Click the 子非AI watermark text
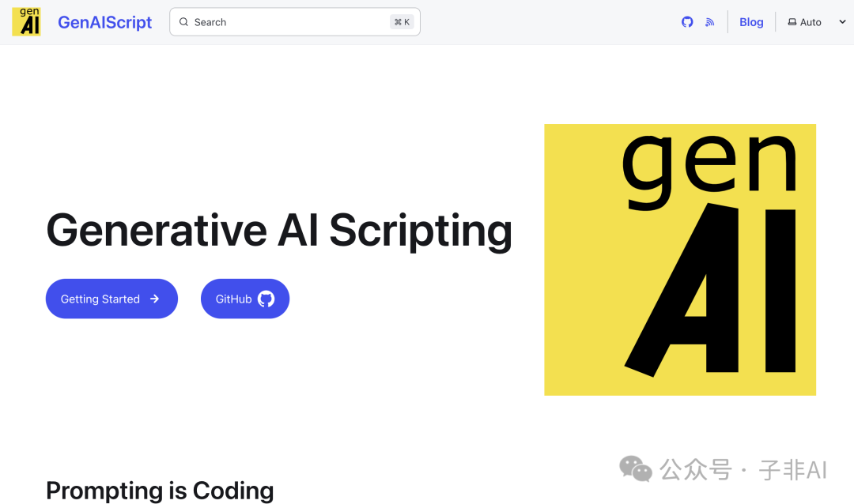This screenshot has width=854, height=504. click(x=793, y=470)
